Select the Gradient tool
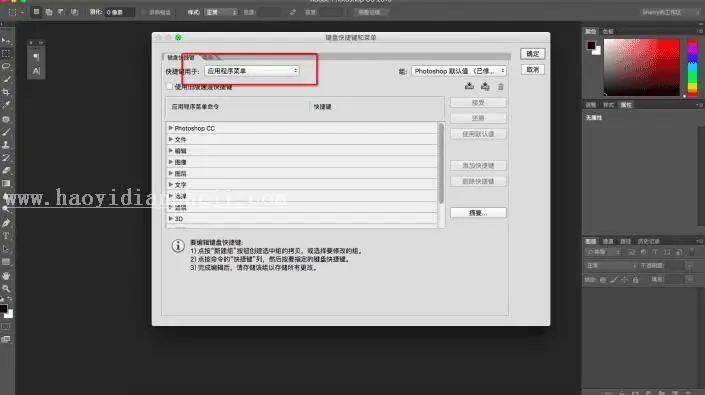This screenshot has height=395, width=705. [x=6, y=183]
